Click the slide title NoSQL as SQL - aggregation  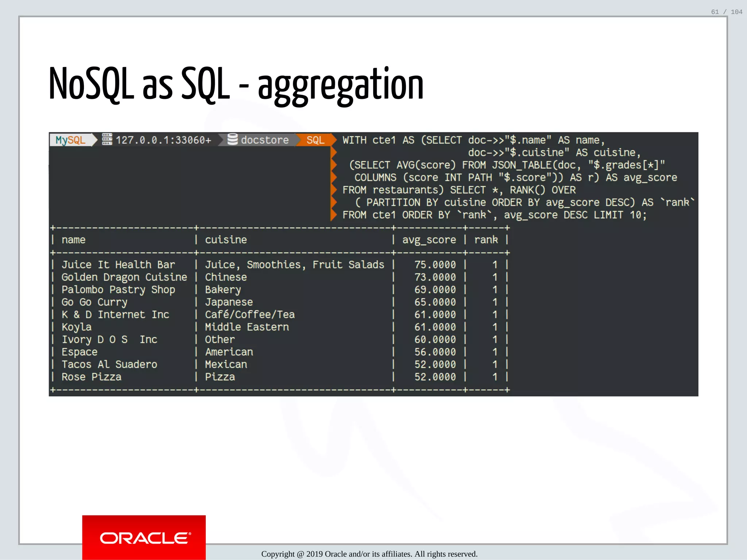[236, 84]
